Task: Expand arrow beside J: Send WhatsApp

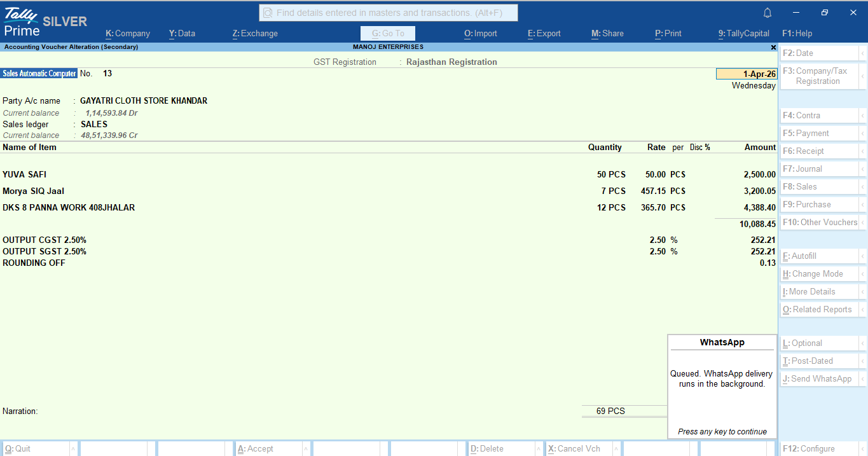Action: 863,379
